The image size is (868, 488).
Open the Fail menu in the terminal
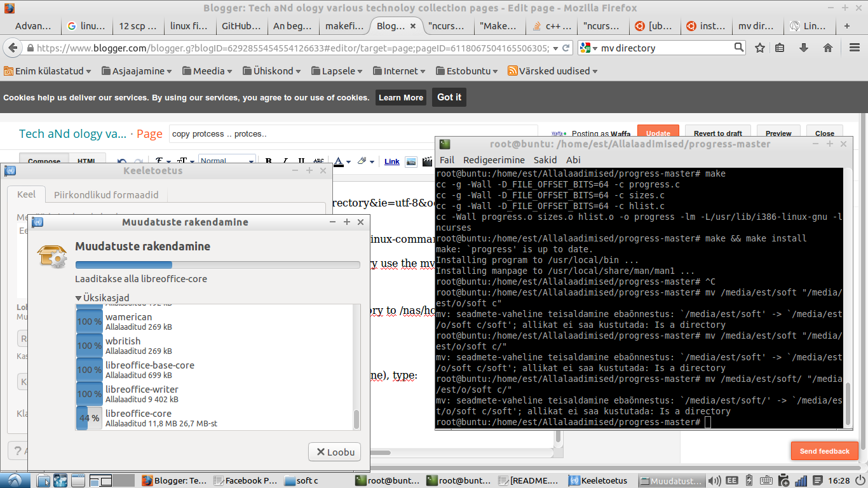tap(447, 160)
